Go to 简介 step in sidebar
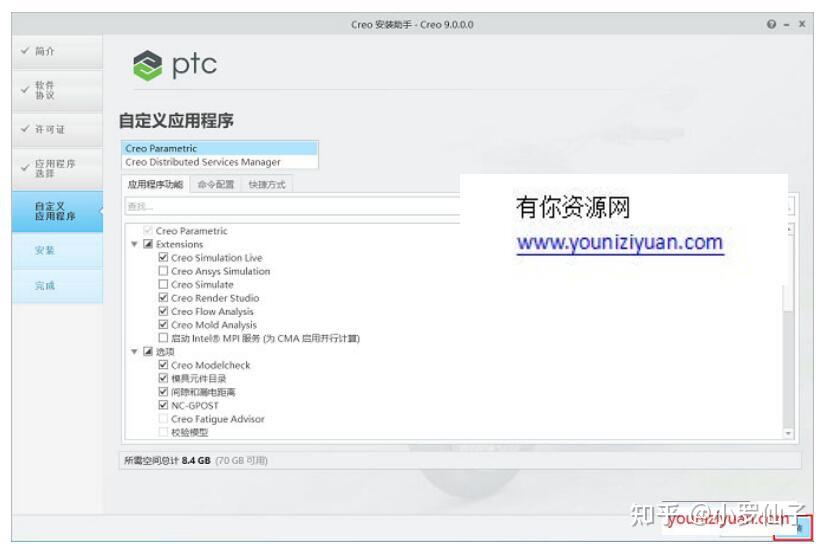This screenshot has height=548, width=829. pos(57,51)
